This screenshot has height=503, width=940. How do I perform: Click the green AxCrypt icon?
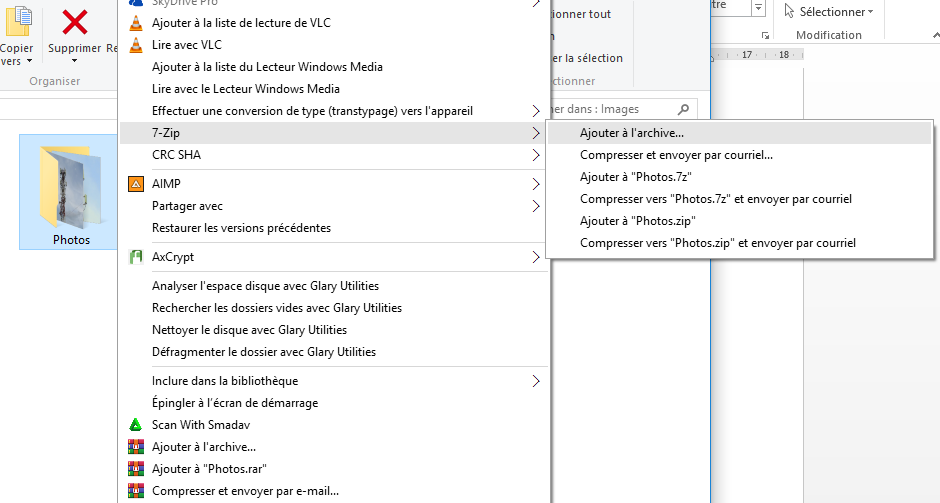[136, 257]
